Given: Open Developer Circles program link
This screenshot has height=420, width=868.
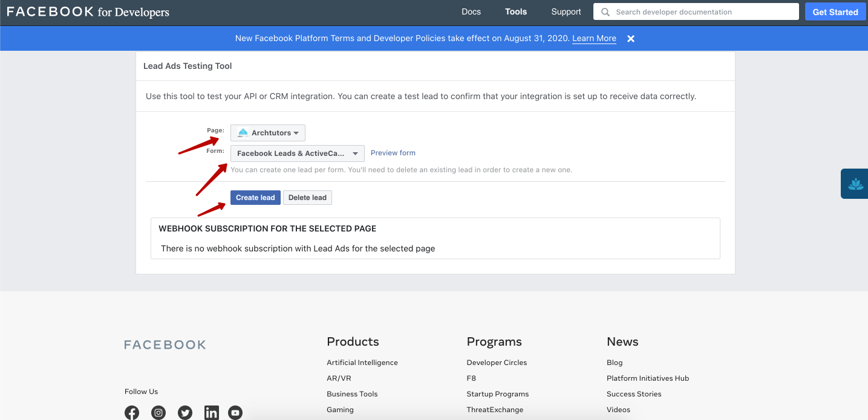Looking at the screenshot, I should click(497, 363).
